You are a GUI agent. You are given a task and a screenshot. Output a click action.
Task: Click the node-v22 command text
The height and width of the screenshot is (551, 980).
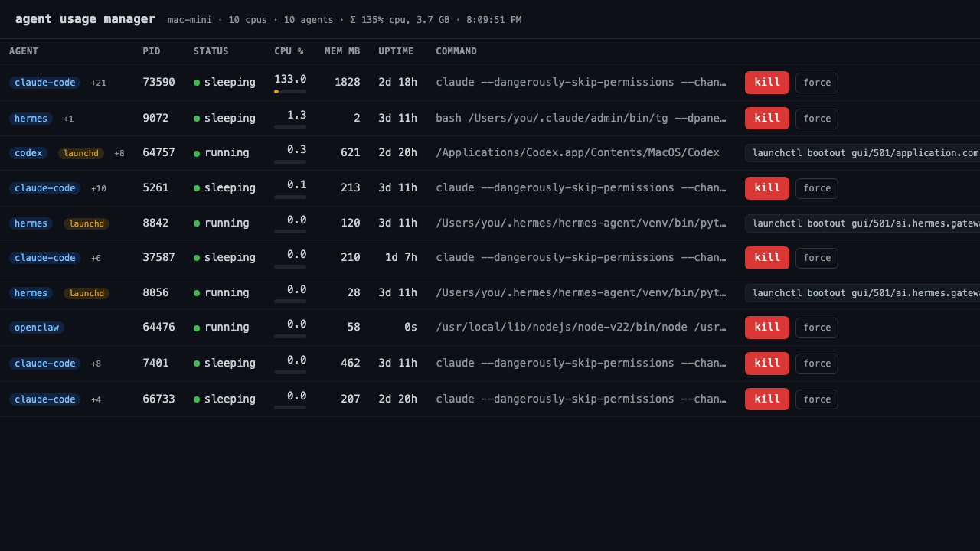point(581,327)
